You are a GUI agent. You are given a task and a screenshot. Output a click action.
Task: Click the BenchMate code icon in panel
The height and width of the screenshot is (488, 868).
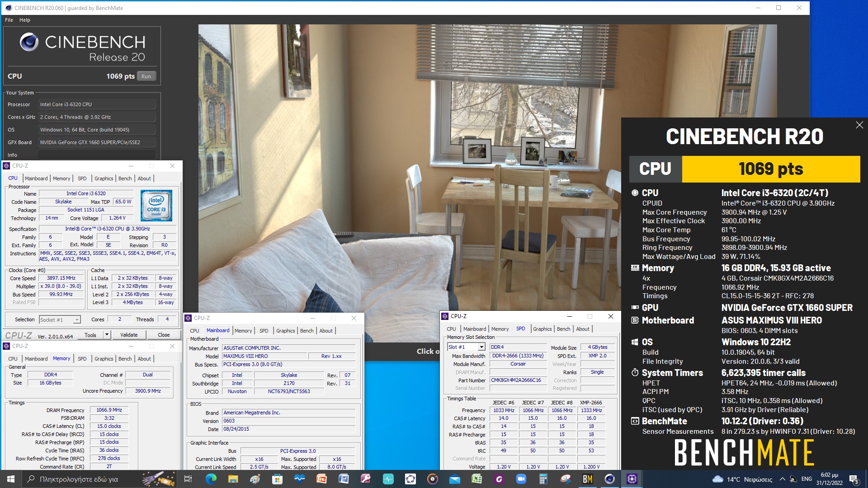pyautogui.click(x=635, y=421)
